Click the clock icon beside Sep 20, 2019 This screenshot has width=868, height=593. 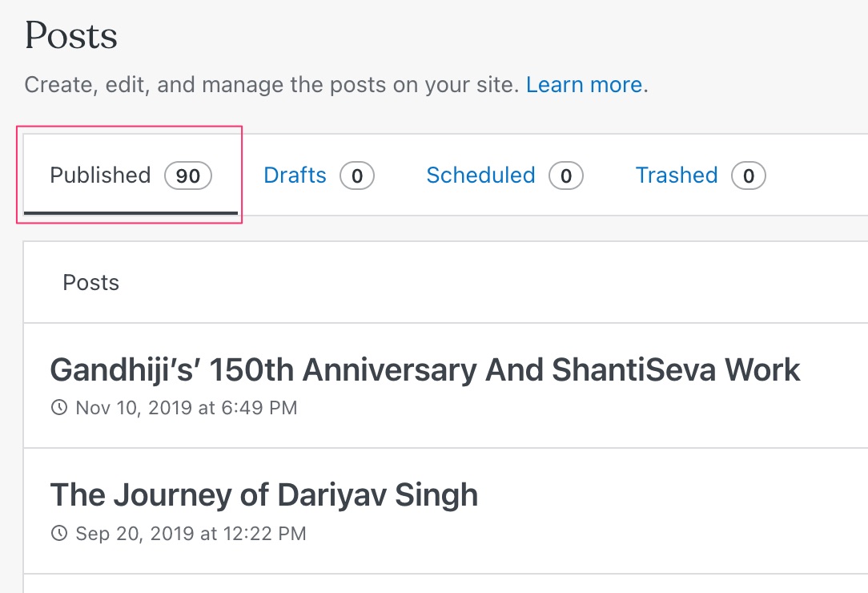tap(59, 533)
